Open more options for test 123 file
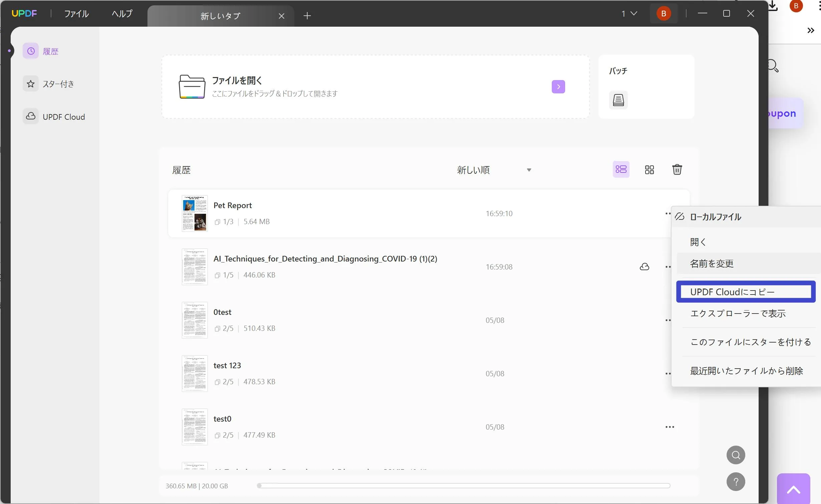821x504 pixels. click(x=668, y=374)
